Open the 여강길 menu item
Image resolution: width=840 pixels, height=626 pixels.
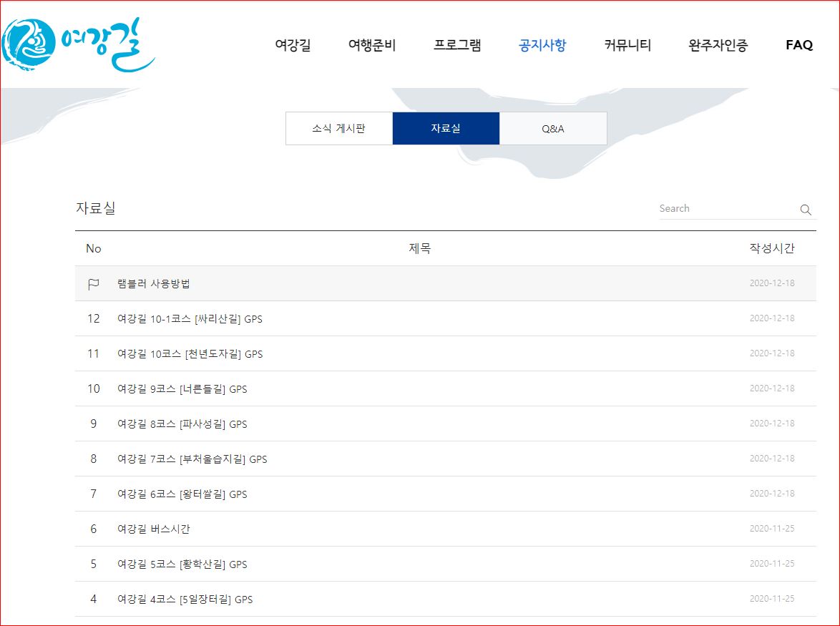click(293, 45)
